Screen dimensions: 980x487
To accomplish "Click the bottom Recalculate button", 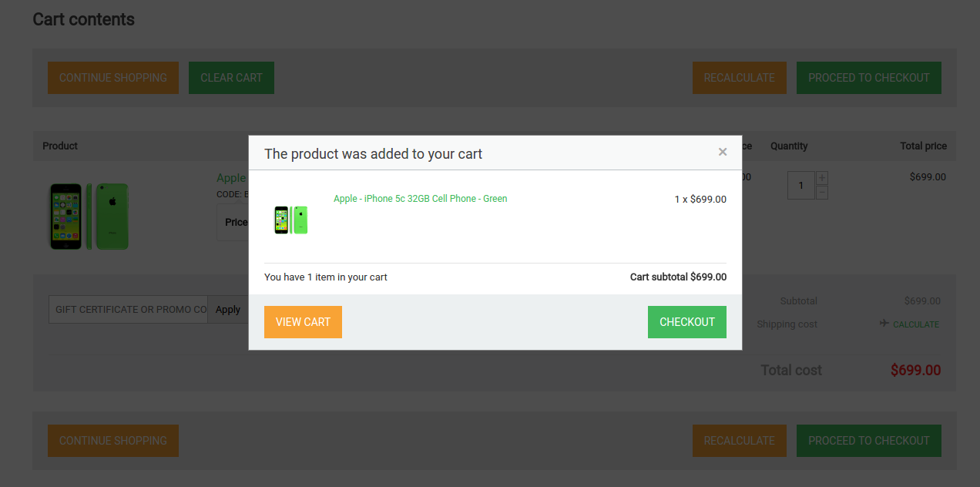I will point(740,441).
